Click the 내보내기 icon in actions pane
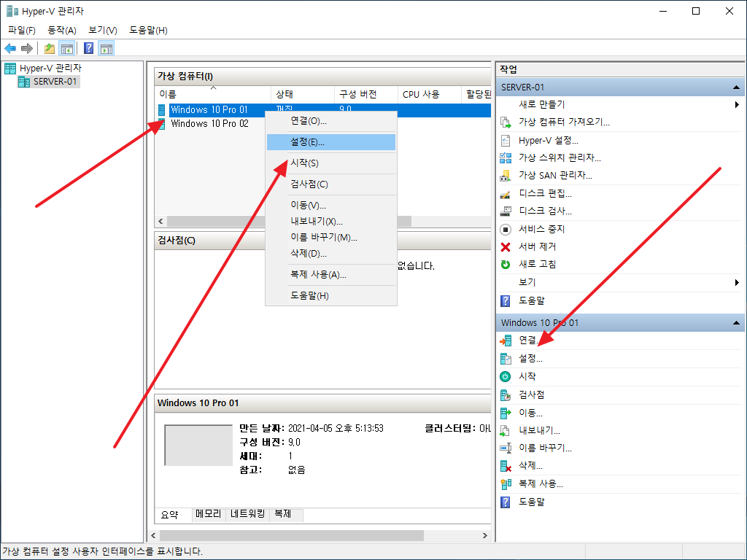Image resolution: width=747 pixels, height=560 pixels. click(x=506, y=431)
